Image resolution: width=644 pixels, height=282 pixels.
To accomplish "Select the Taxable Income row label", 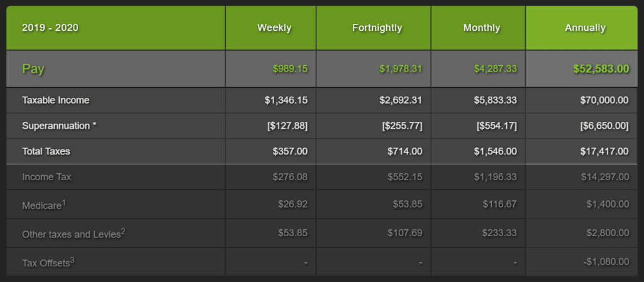I will [x=56, y=100].
